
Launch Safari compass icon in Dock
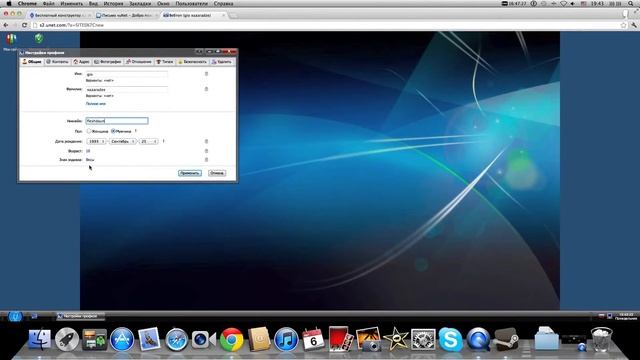pyautogui.click(x=177, y=340)
